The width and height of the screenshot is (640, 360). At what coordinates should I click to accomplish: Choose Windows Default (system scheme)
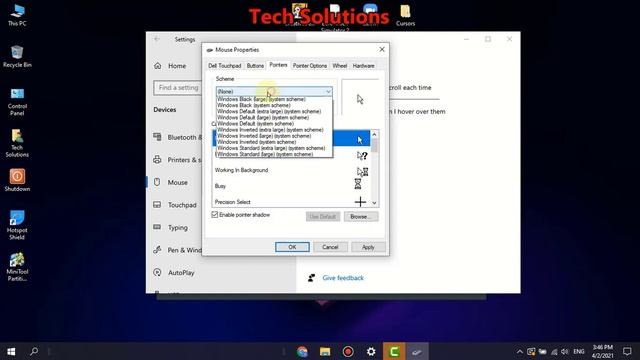[274, 124]
